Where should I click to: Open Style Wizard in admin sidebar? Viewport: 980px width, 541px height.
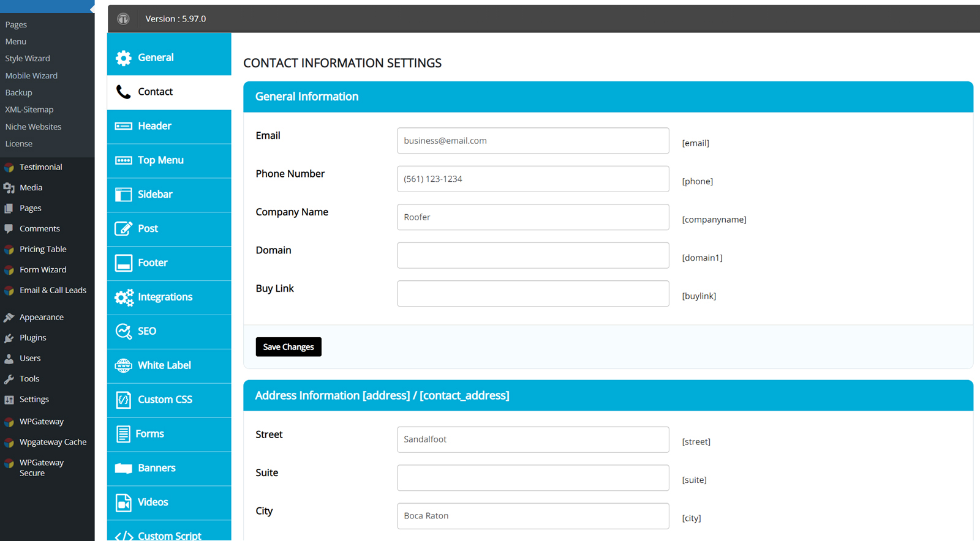(28, 59)
